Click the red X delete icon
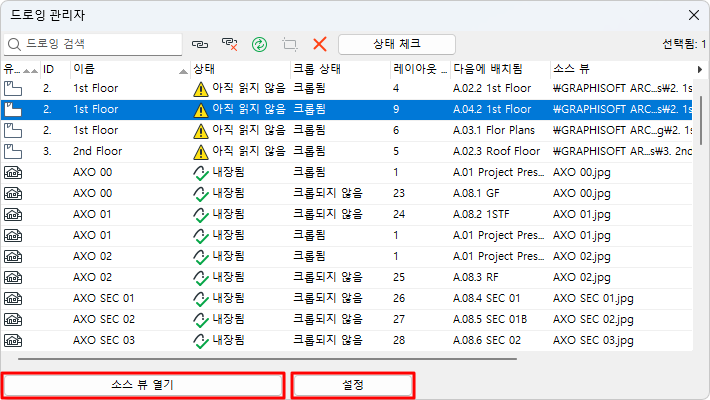This screenshot has height=400, width=710. (x=320, y=44)
